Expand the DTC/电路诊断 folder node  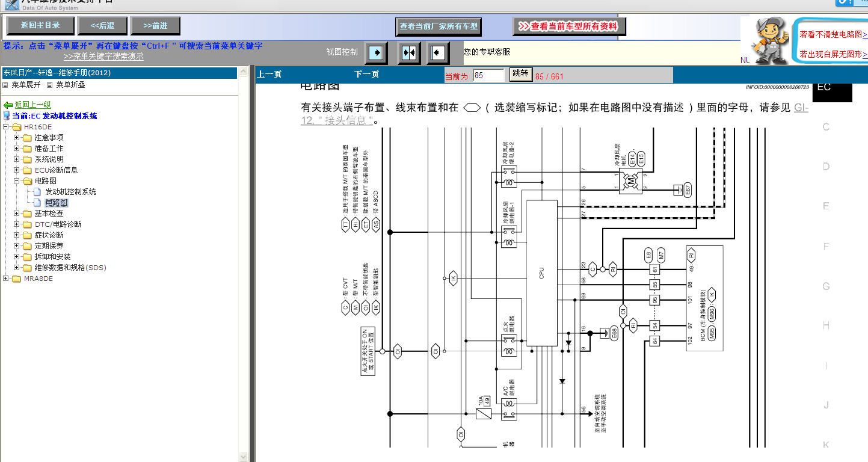pyautogui.click(x=17, y=224)
